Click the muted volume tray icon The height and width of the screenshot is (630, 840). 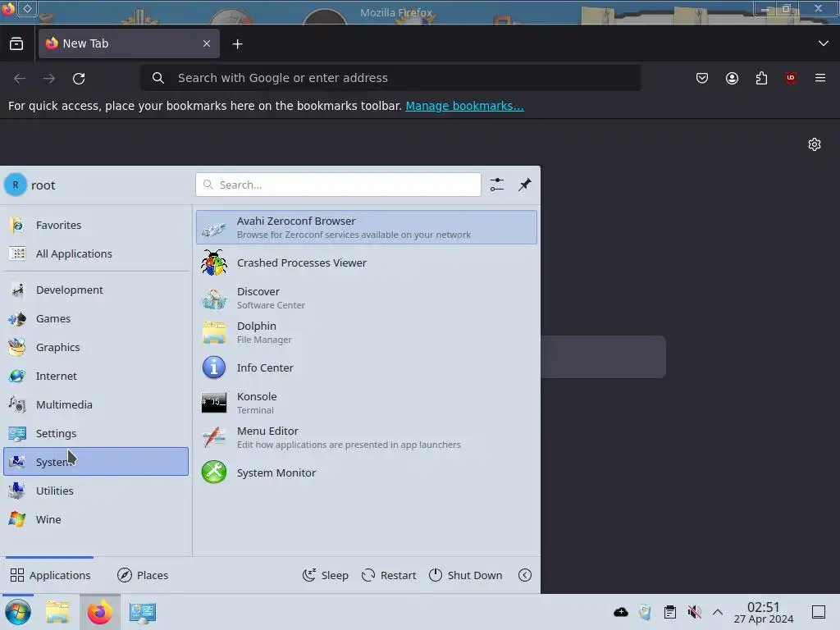[x=694, y=612]
